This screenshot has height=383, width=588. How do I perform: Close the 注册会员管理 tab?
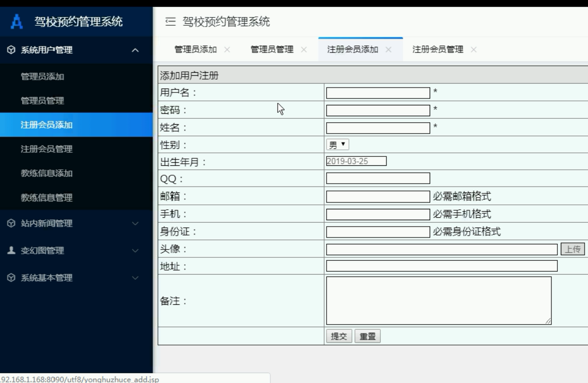click(474, 49)
